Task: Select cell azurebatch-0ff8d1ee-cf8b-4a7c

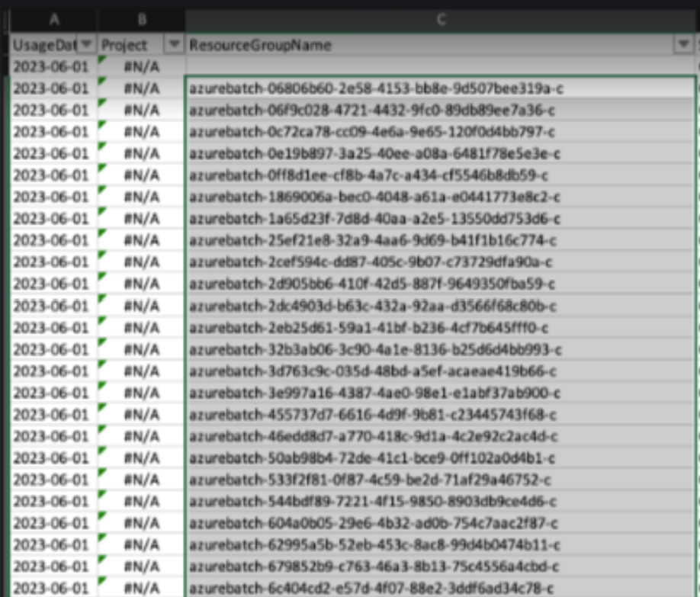Action: (x=441, y=175)
